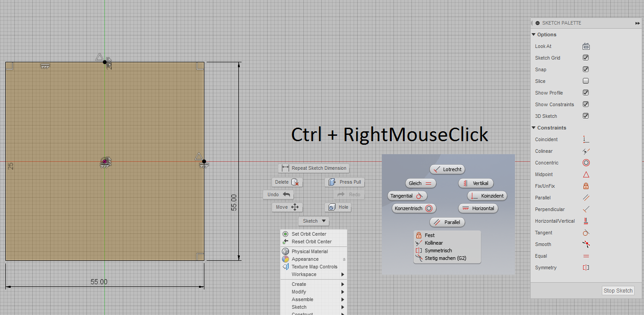Viewport: 644px width, 315px height.
Task: Toggle the Show Profile checkbox
Action: [586, 93]
